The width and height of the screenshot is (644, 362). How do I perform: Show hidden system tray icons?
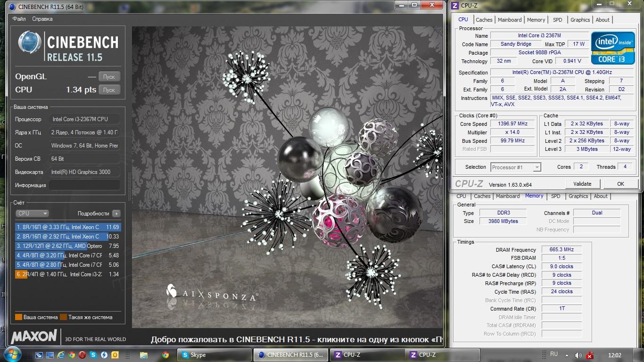tap(566, 355)
